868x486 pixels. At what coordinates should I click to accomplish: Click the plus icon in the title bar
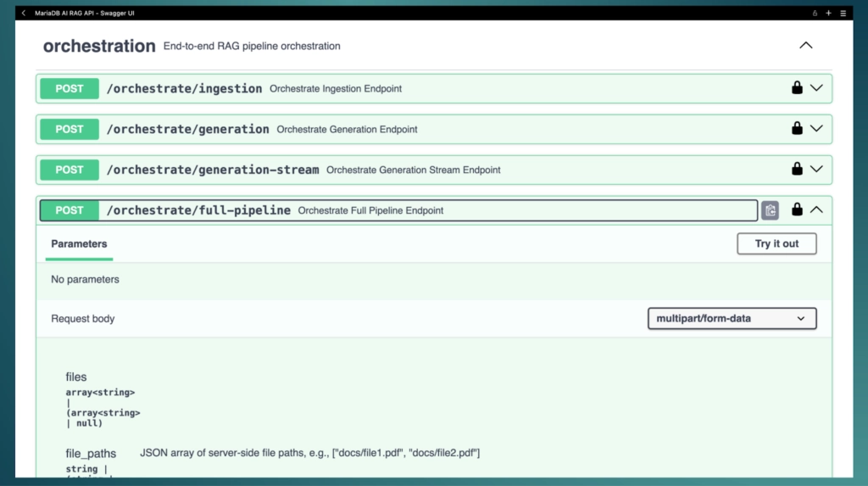[828, 13]
